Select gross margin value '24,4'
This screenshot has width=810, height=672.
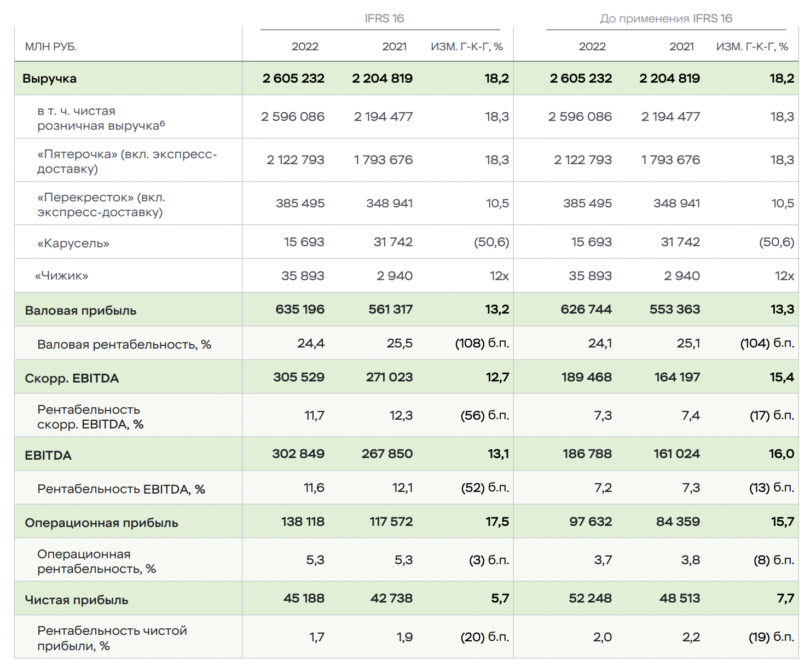point(311,343)
